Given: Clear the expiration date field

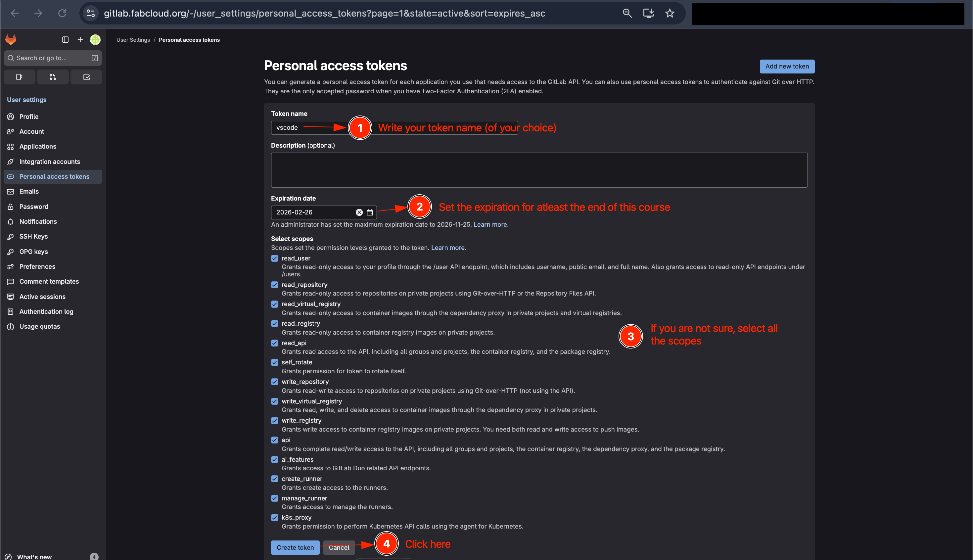Looking at the screenshot, I should (358, 212).
